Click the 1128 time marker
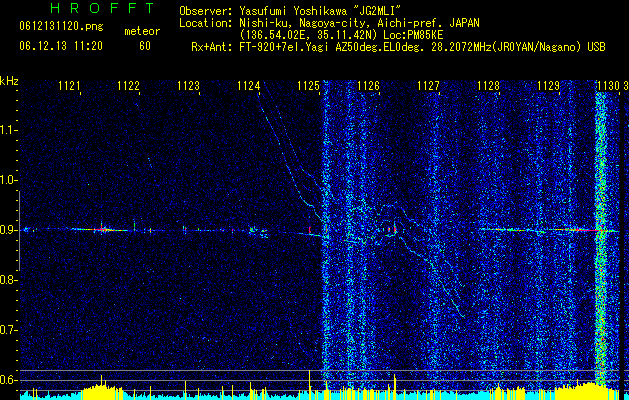Image resolution: width=629 pixels, height=400 pixels. (x=489, y=86)
